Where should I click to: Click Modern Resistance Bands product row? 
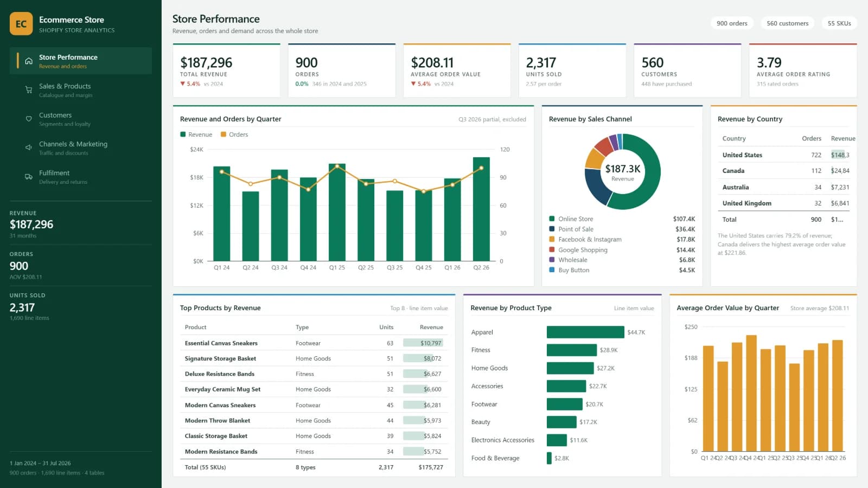coord(314,452)
